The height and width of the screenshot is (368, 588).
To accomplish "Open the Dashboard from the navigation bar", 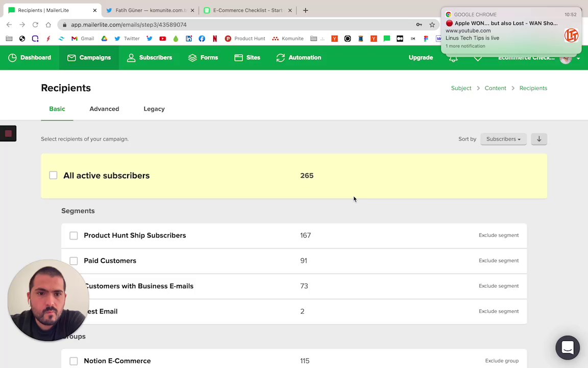I will 30,58.
